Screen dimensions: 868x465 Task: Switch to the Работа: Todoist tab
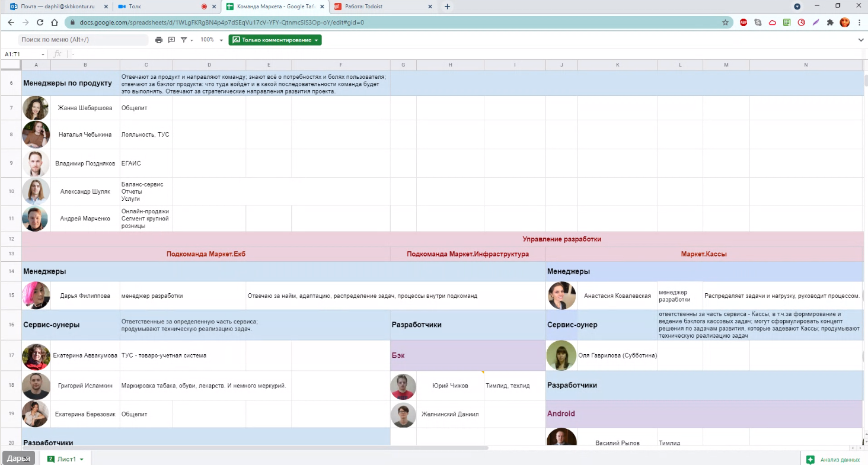tap(382, 7)
